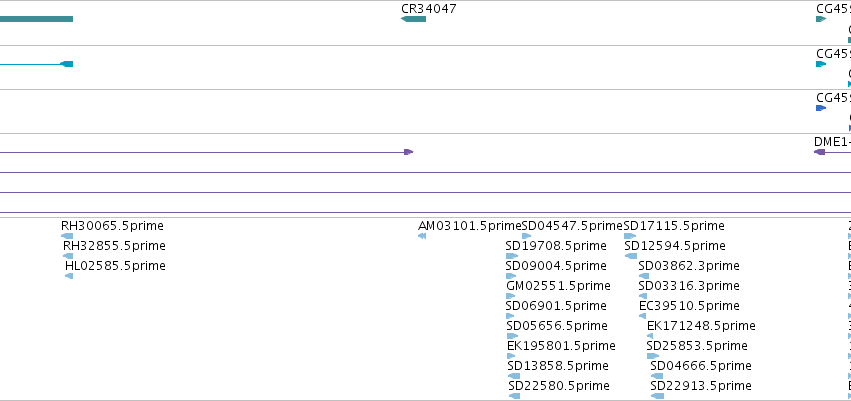Open the RH32855.5prime label
This screenshot has height=401, width=851.
tap(114, 246)
